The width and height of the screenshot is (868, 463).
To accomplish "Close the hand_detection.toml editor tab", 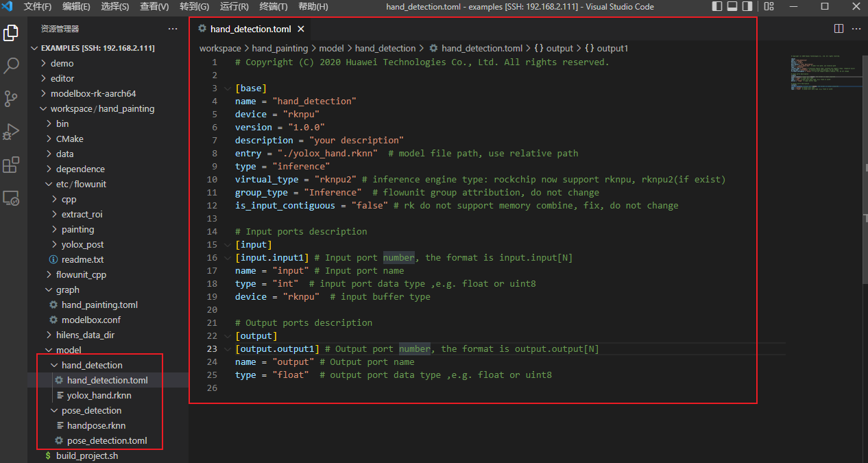I will click(301, 29).
